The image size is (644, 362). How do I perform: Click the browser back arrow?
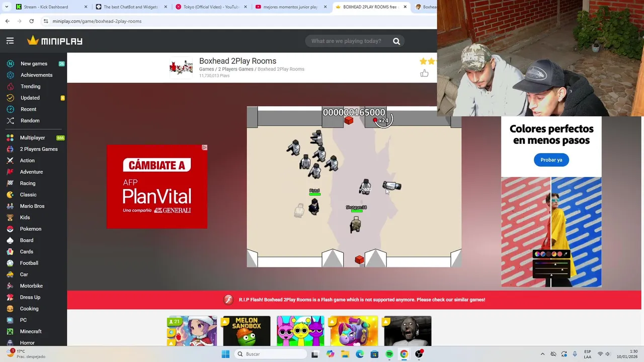pos(7,21)
